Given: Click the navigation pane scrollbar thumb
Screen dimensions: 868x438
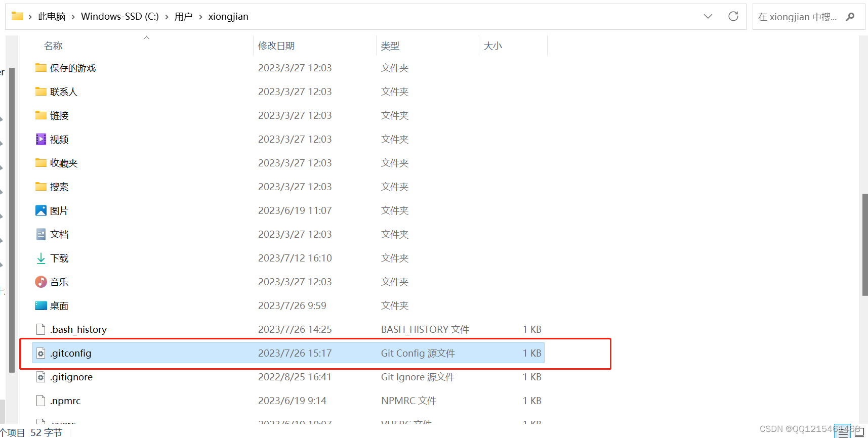Looking at the screenshot, I should tap(12, 220).
